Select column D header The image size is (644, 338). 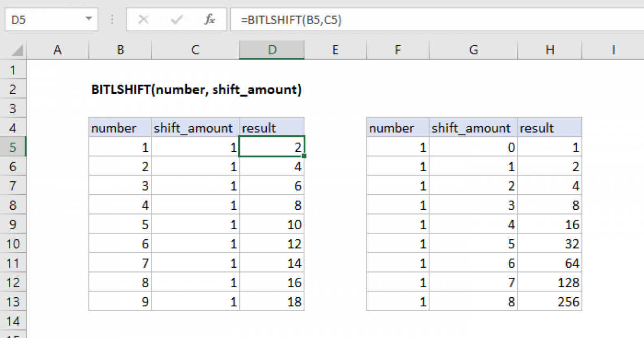[272, 49]
